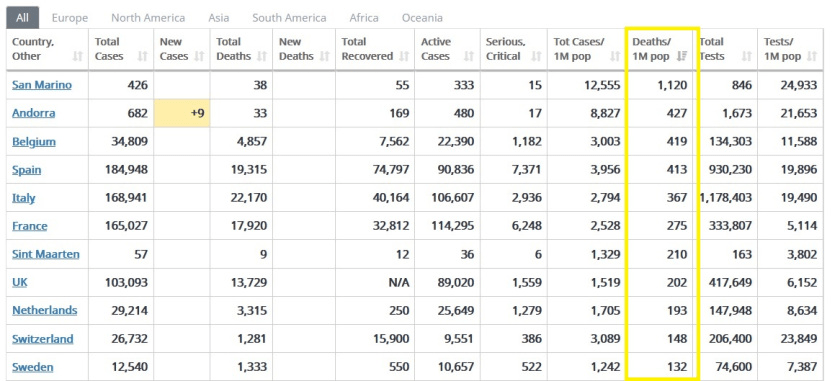Select Italy's total tests value 1,178,403
The height and width of the screenshot is (381, 840).
tap(726, 198)
